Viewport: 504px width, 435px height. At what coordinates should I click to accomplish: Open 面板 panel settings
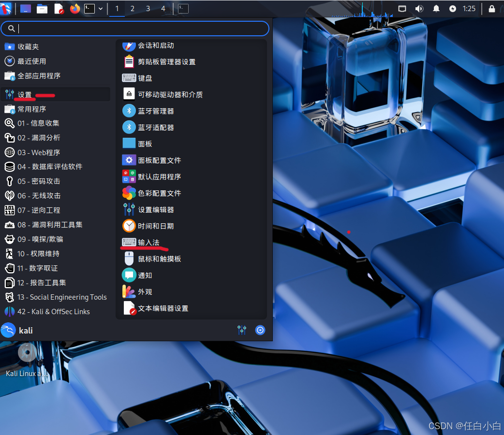(191, 144)
